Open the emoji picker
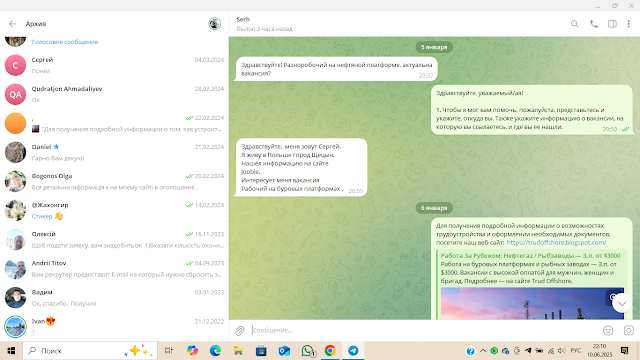The width and height of the screenshot is (640, 360). (608, 330)
